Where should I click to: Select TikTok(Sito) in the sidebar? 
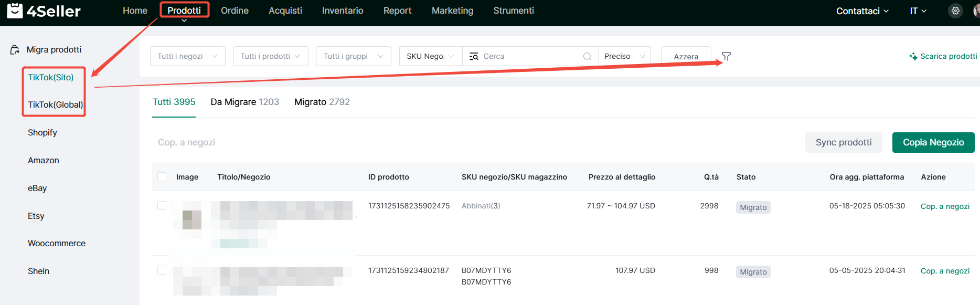click(51, 77)
